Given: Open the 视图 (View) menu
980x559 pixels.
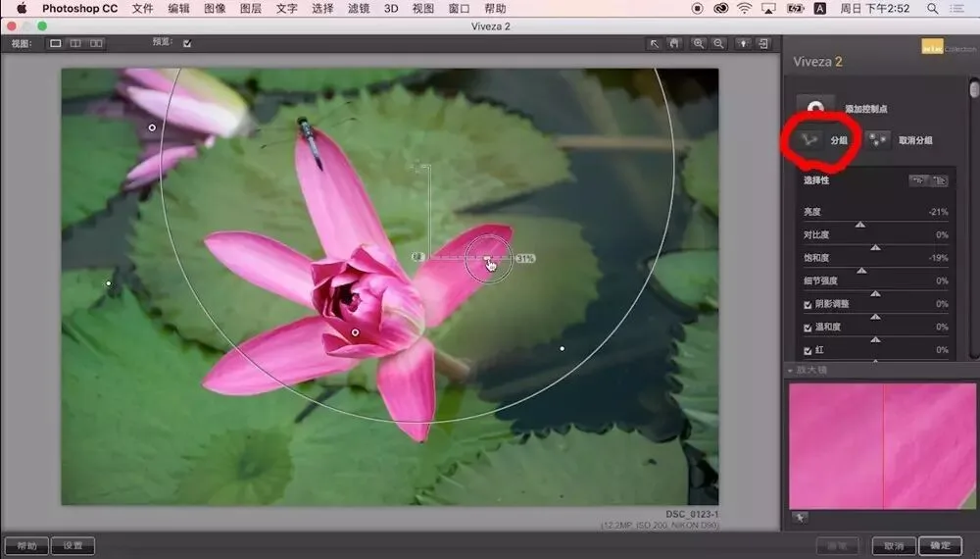Looking at the screenshot, I should point(423,8).
